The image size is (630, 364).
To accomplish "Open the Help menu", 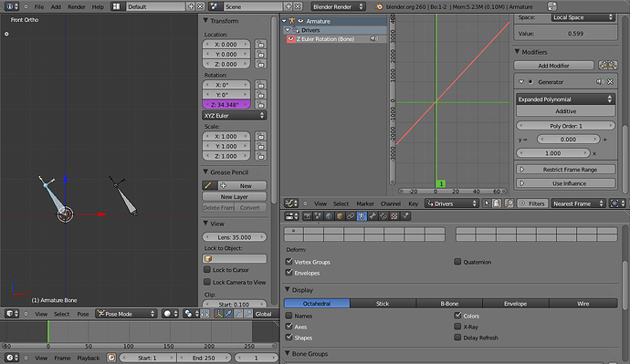I will point(98,6).
